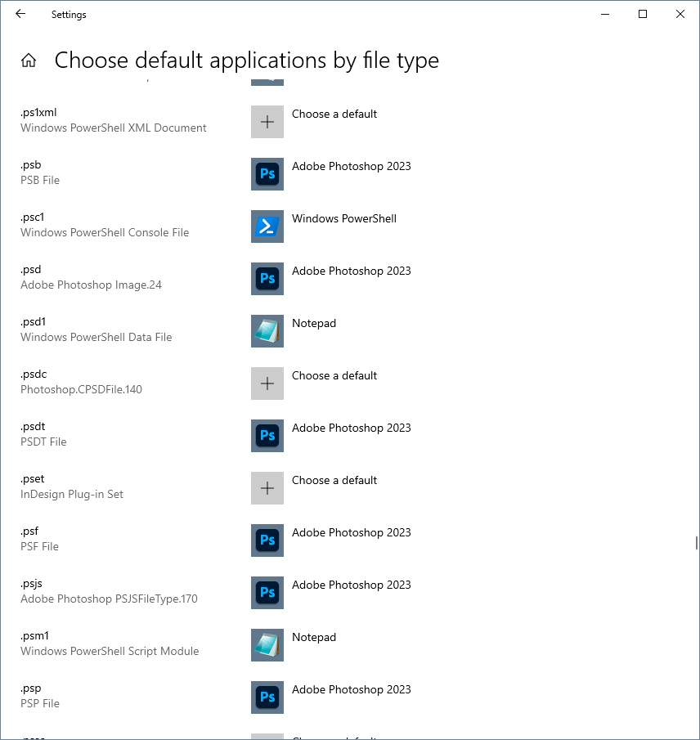Select the .ps1xml extension label
The image size is (700, 740).
point(38,113)
